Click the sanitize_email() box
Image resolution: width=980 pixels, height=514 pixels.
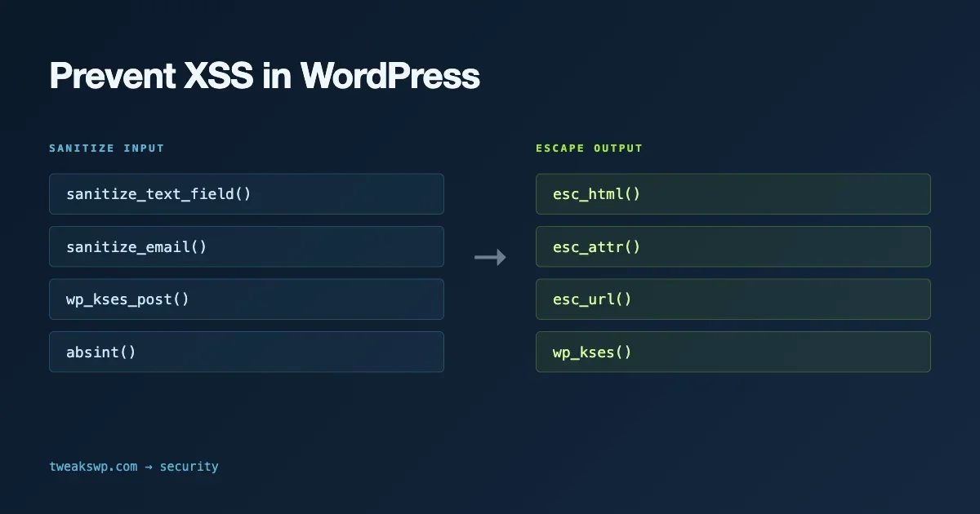point(247,246)
